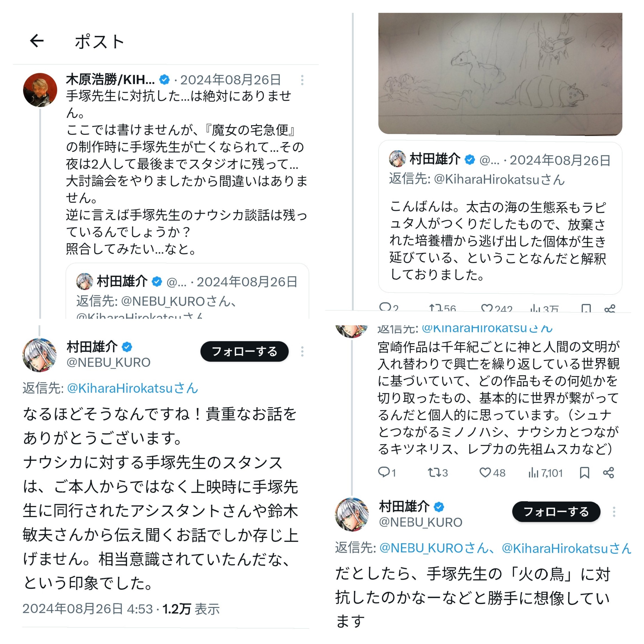Follow 村田雄介 in the bottom-left post

[244, 351]
